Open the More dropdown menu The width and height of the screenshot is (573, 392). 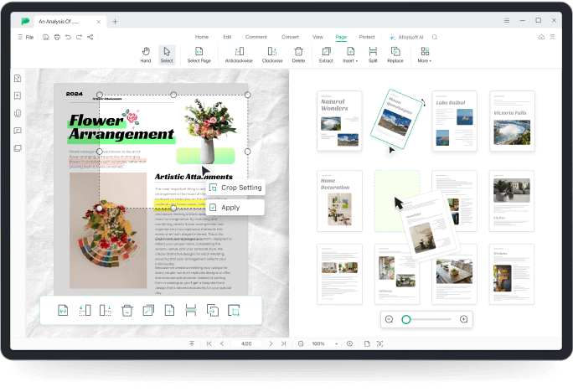(425, 54)
